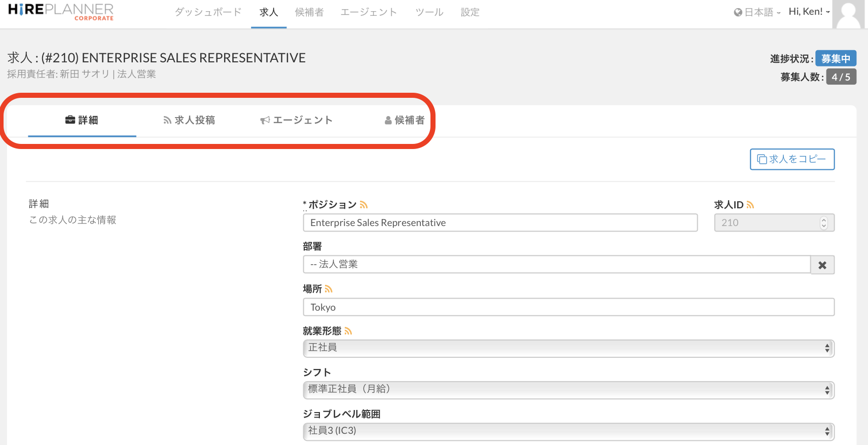
Task: Click the user profile avatar
Action: click(848, 14)
